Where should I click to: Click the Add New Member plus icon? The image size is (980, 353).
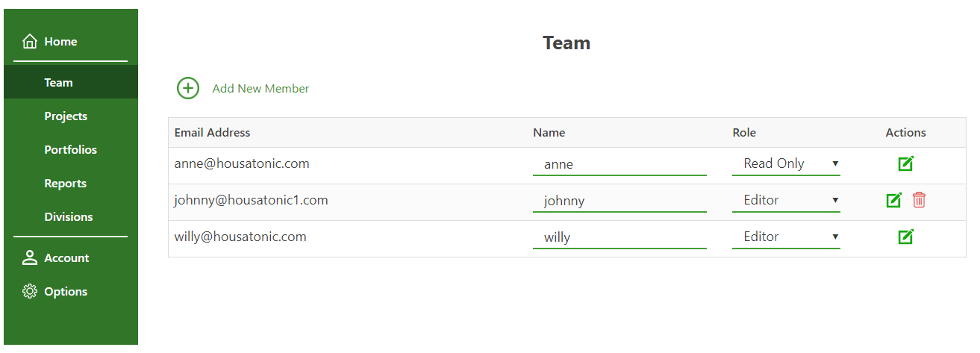click(188, 88)
